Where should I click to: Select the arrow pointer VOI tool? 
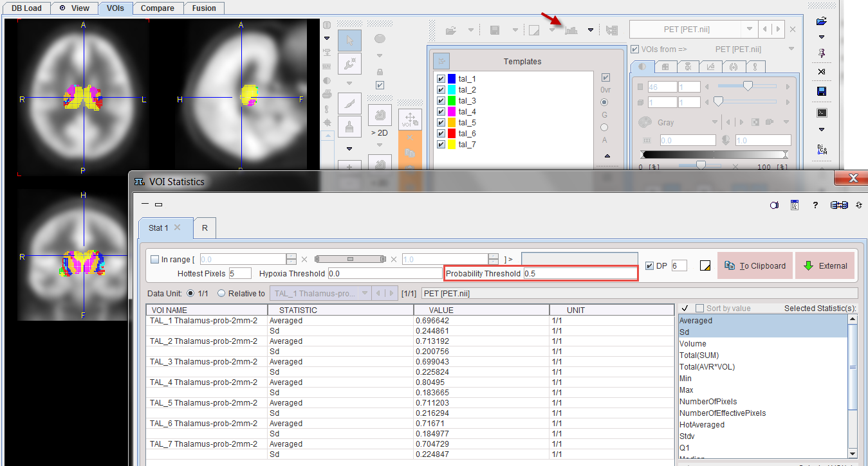tap(349, 40)
